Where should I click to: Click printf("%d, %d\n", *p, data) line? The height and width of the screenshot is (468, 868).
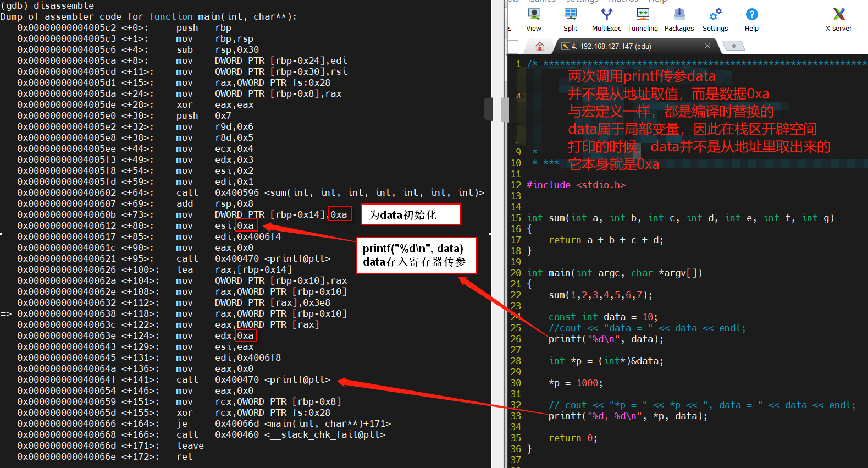(x=628, y=416)
